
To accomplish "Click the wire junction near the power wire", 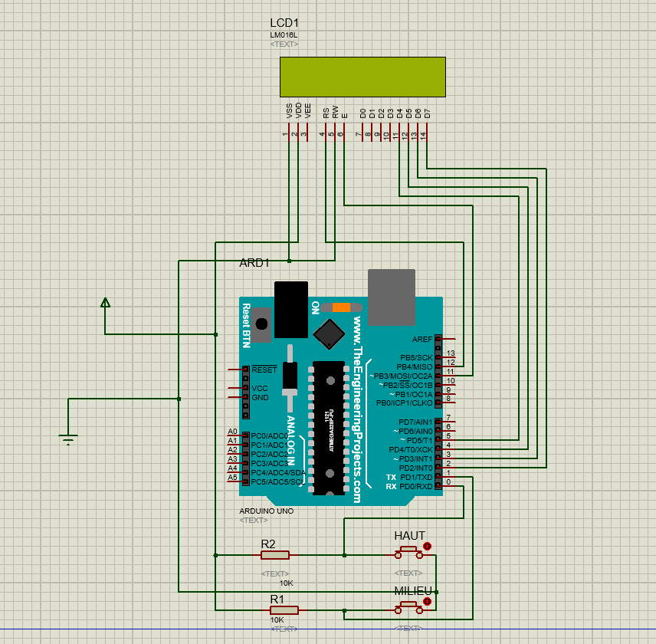I will point(215,334).
